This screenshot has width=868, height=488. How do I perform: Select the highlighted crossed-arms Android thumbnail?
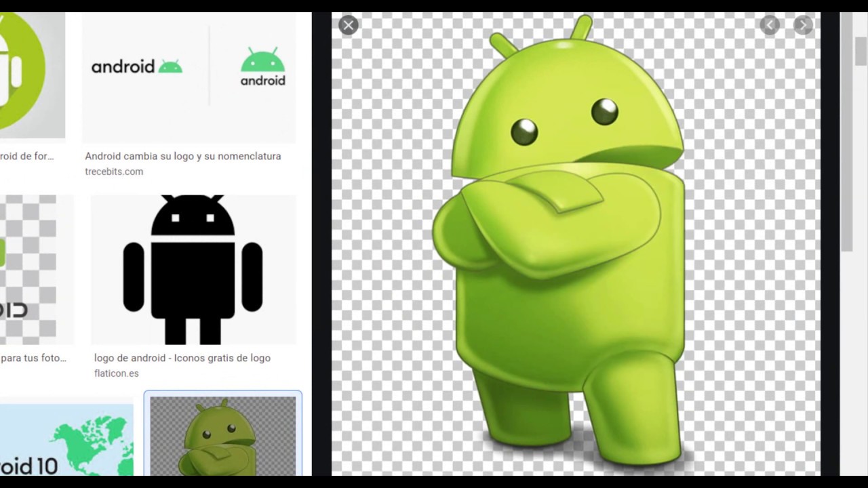(223, 434)
